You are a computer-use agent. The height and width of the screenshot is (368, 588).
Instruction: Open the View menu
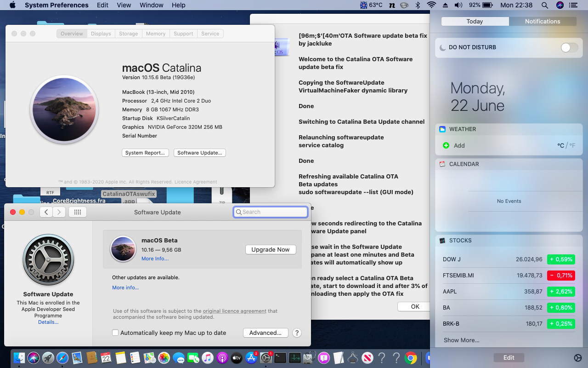124,5
